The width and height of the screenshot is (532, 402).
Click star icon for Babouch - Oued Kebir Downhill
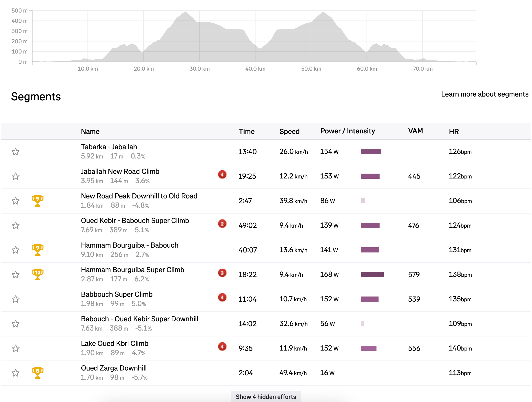[16, 324]
